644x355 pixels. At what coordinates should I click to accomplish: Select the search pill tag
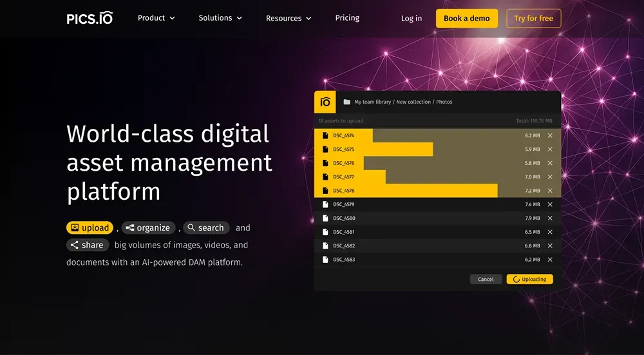pos(206,227)
